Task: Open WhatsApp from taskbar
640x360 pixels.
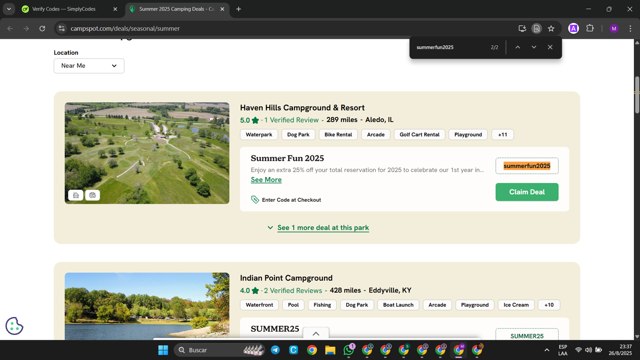Action: pos(349,350)
